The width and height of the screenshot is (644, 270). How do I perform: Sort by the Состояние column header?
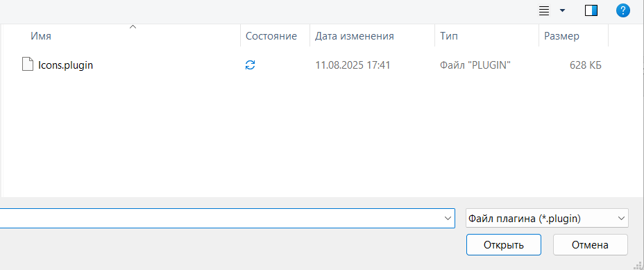[271, 36]
